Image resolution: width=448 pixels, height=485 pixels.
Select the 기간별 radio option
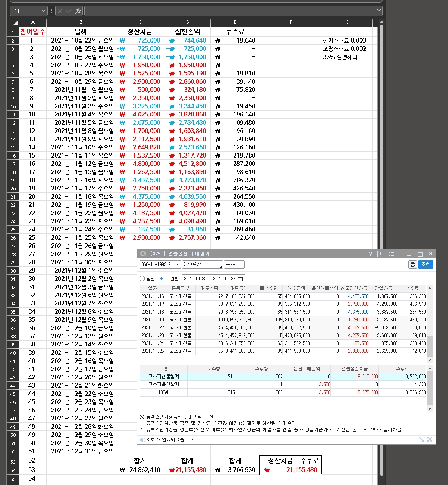(162, 279)
